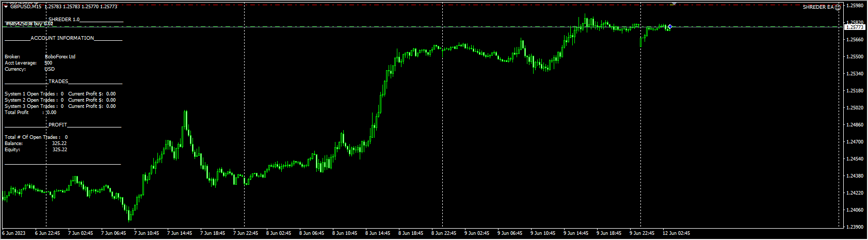The height and width of the screenshot is (240, 868).
Task: Click the System 3 Open Trades row
Action: [x=60, y=106]
